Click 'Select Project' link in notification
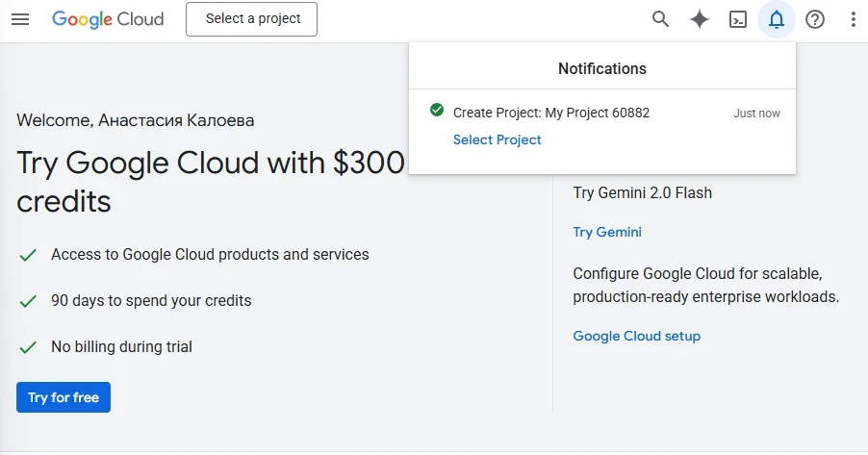Screen dimensions: 868x455 click(497, 139)
